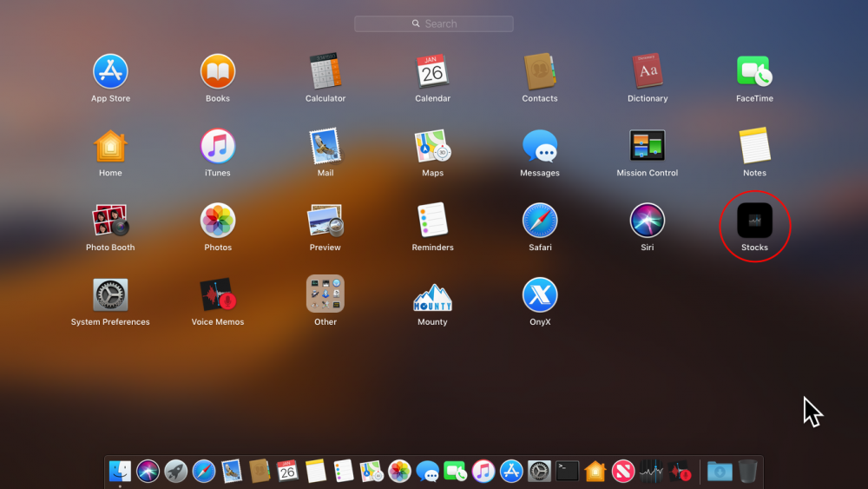Open iTunes from the Dock
Image resolution: width=868 pixels, height=489 pixels.
(483, 472)
